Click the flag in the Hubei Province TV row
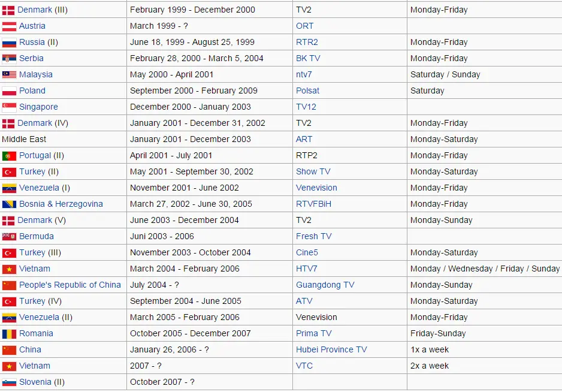This screenshot has height=392, width=562. [x=9, y=350]
